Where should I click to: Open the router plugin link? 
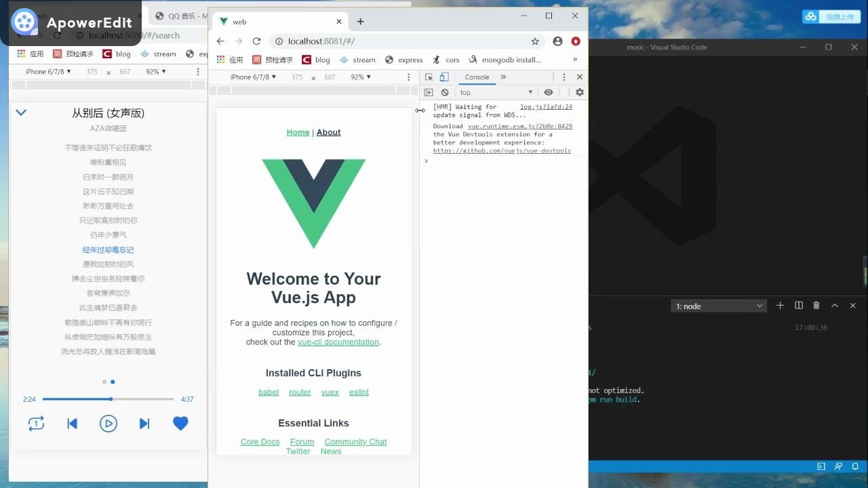pyautogui.click(x=300, y=392)
